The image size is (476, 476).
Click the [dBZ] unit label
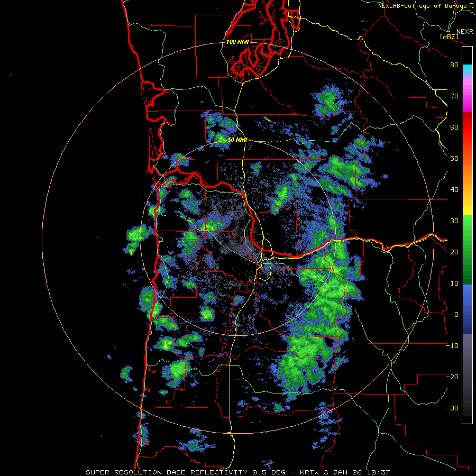pos(449,36)
